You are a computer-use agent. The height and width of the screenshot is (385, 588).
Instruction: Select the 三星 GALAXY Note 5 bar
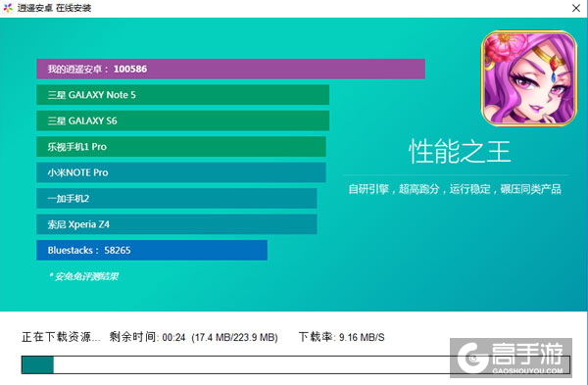182,95
